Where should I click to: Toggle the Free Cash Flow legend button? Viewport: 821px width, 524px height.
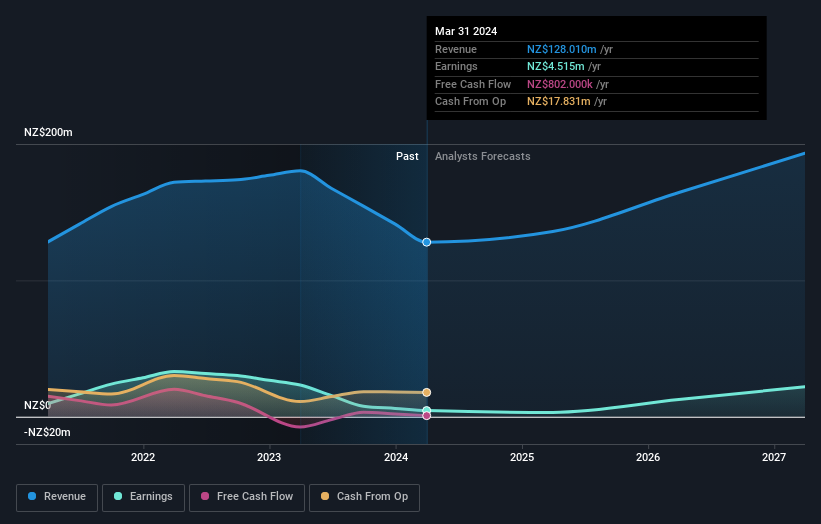(x=247, y=497)
